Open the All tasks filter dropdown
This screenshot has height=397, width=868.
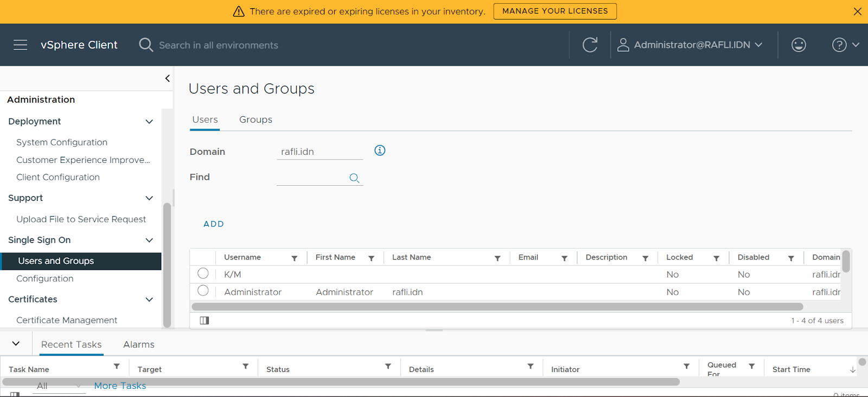[59, 386]
